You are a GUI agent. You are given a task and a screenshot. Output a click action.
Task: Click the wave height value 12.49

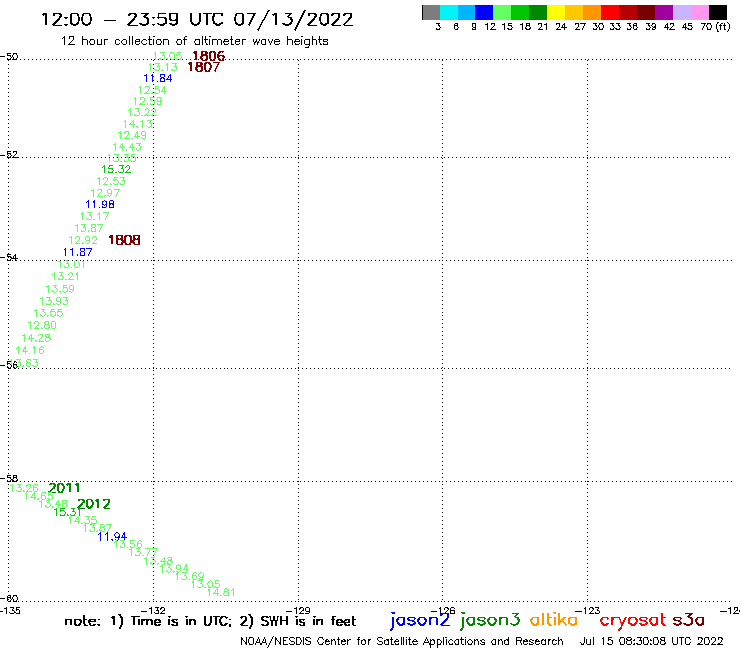(x=132, y=135)
